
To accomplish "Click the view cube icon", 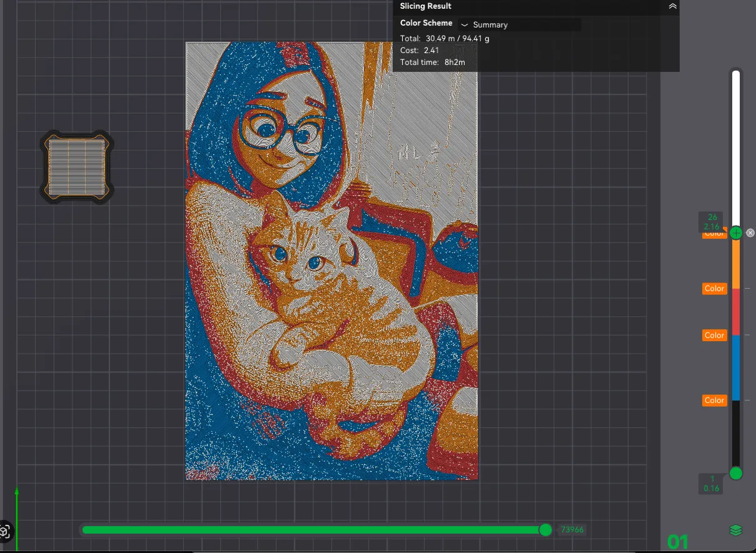I will point(5,532).
